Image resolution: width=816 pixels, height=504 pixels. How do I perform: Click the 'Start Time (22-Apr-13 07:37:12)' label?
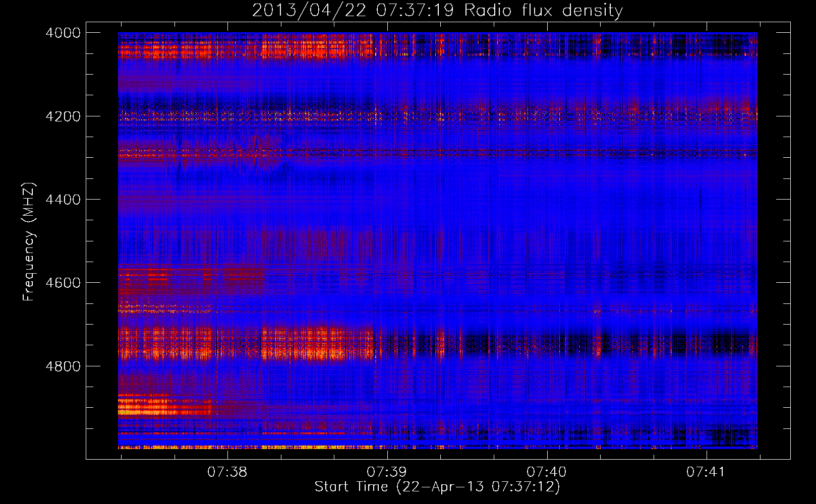pyautogui.click(x=437, y=487)
